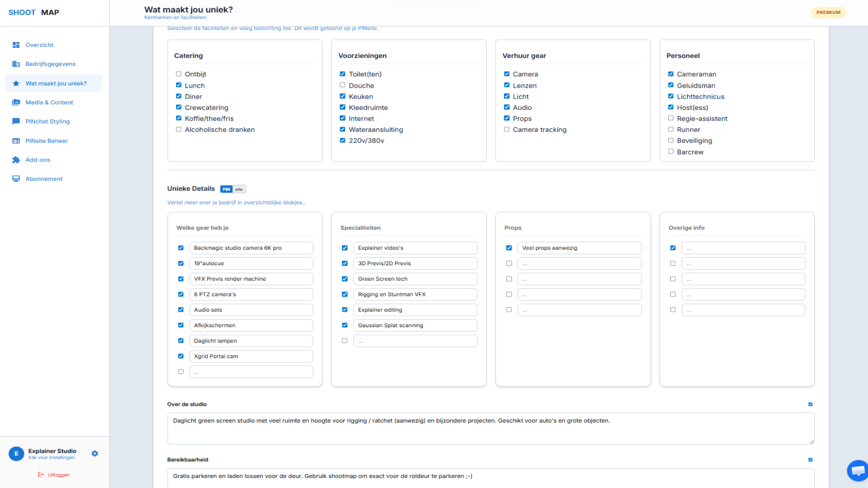Screen dimensions: 868x488
Task: Go to the Abonnement menu item
Action: pyautogui.click(x=44, y=178)
